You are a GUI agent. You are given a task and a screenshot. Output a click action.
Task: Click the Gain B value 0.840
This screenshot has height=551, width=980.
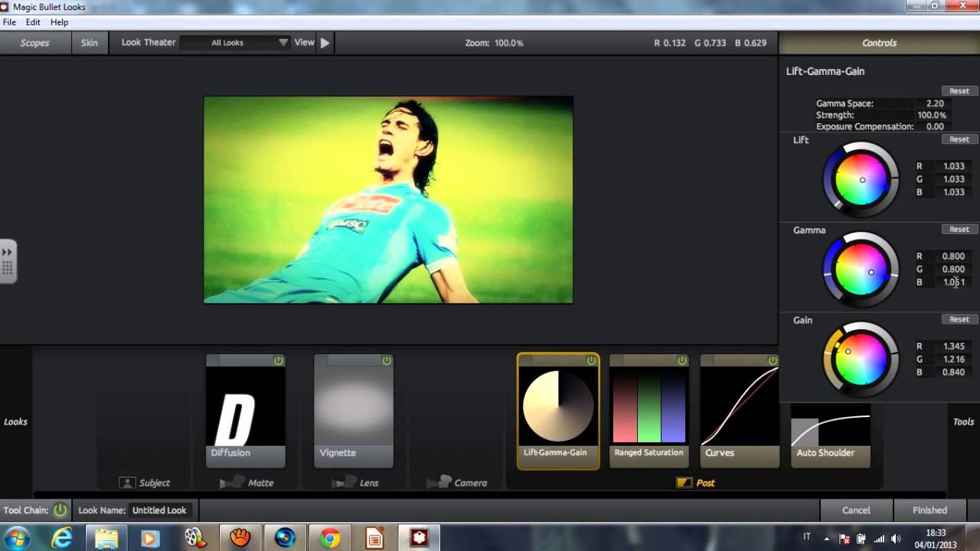[x=953, y=373]
